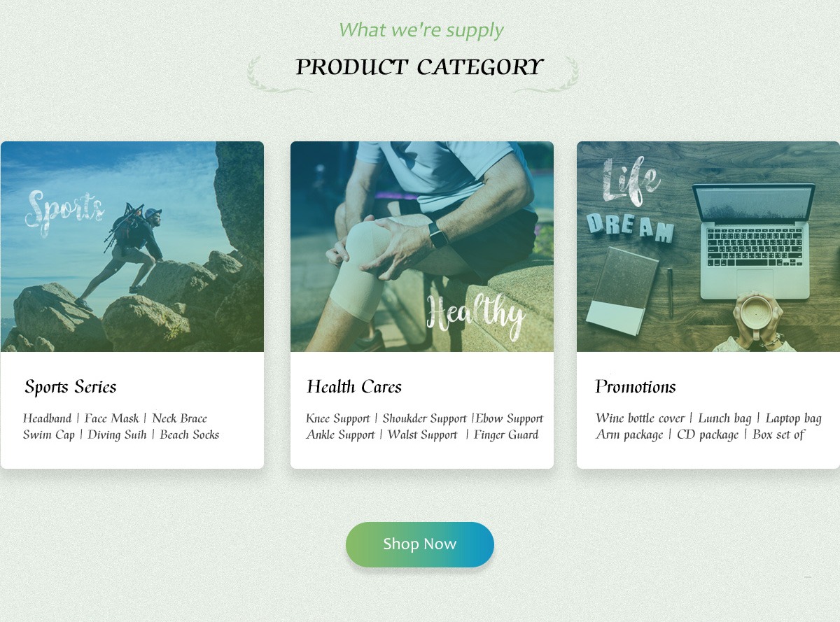
Task: Open the Face Mask product link
Action: click(x=112, y=418)
